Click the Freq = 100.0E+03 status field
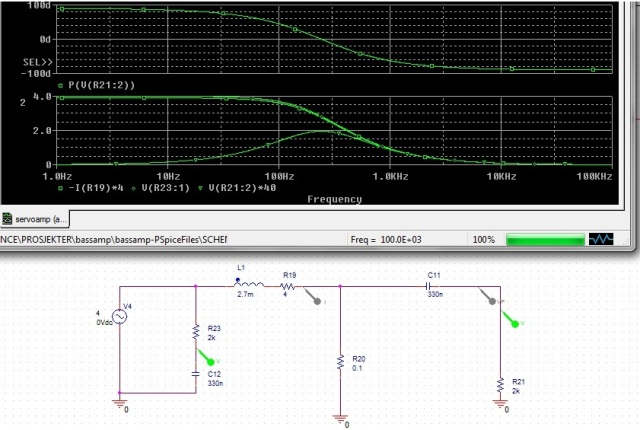640x430 pixels. click(386, 239)
